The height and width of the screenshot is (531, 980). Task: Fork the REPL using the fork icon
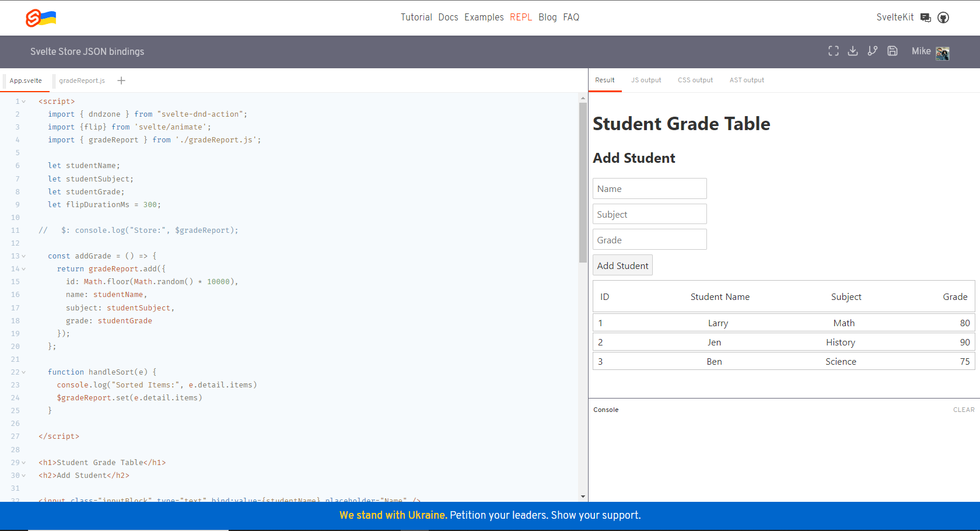click(873, 51)
